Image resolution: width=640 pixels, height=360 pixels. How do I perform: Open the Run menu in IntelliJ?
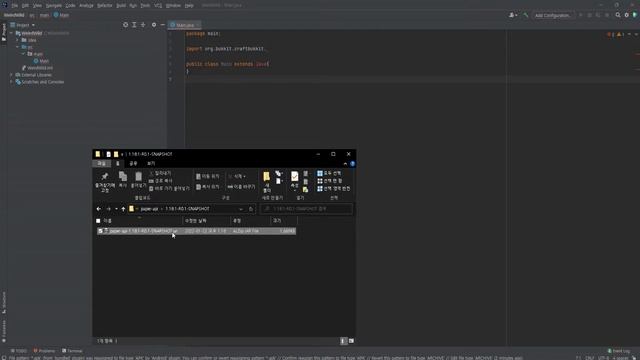point(133,6)
